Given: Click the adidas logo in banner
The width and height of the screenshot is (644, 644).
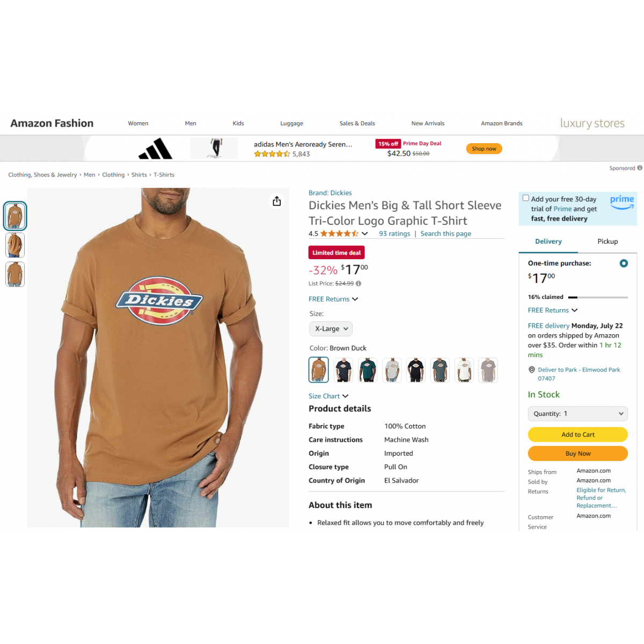Looking at the screenshot, I should coord(156,149).
